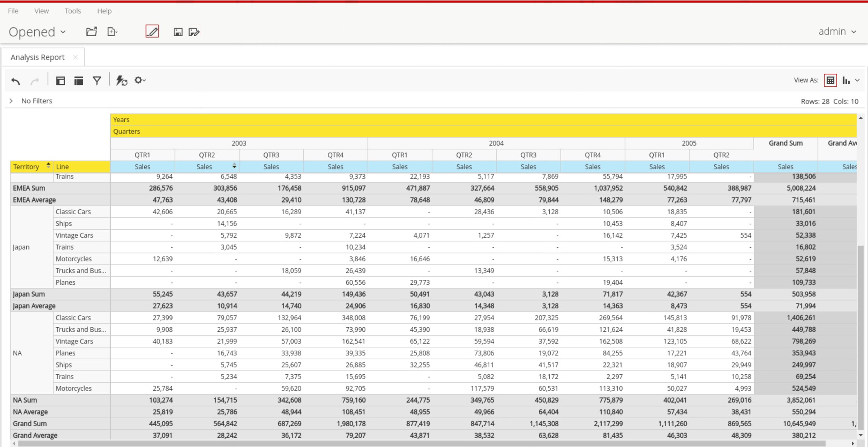
Task: Click the horizontal scrollbar at bottom
Action: pos(422,444)
